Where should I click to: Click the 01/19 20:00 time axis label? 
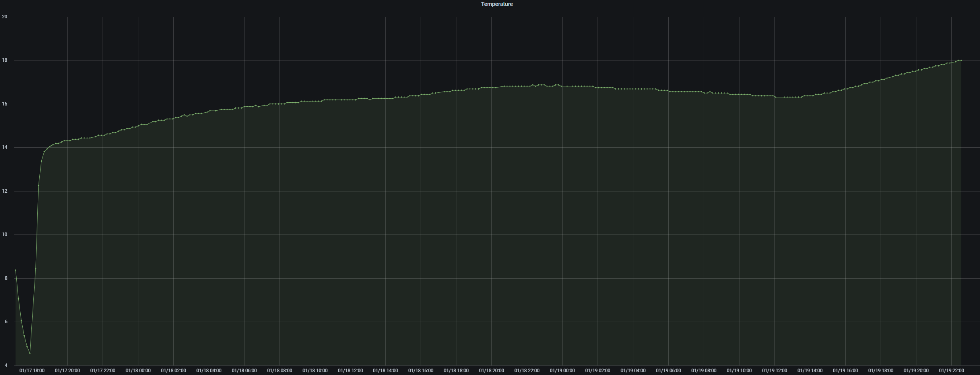click(916, 371)
